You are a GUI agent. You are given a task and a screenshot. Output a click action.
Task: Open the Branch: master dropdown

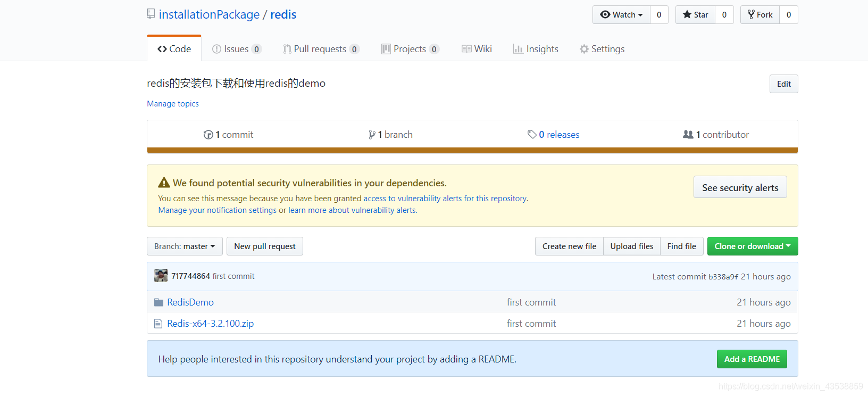point(185,246)
